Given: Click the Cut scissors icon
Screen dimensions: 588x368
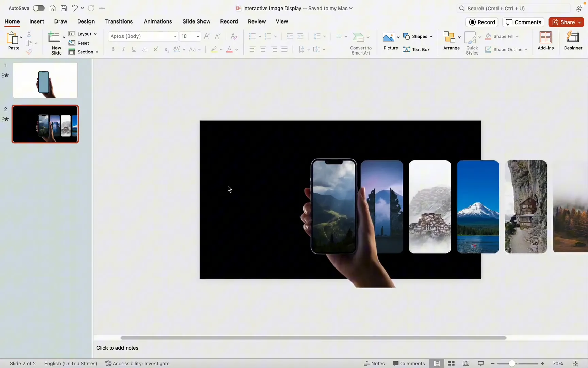Looking at the screenshot, I should click(29, 34).
